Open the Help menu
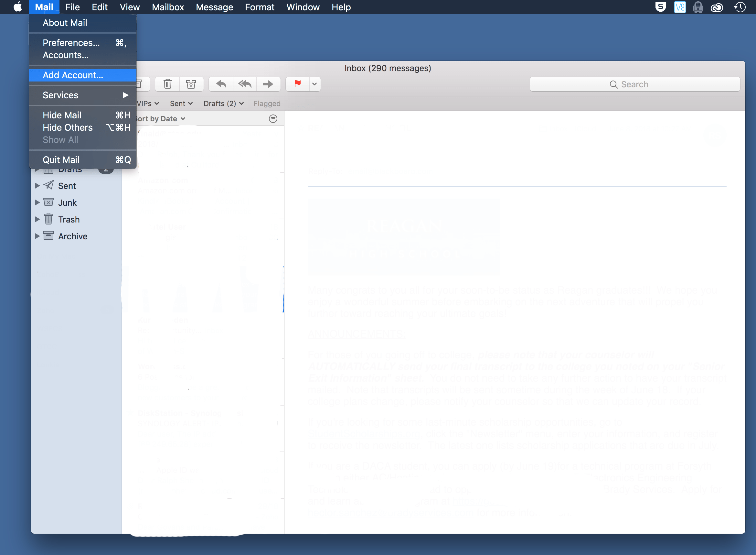This screenshot has width=756, height=555. point(341,7)
